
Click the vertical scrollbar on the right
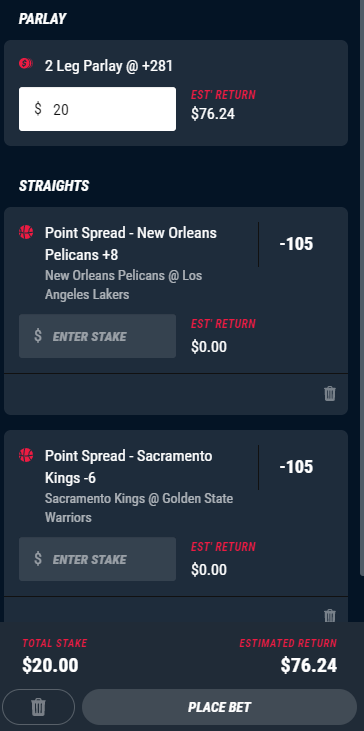tap(362, 289)
